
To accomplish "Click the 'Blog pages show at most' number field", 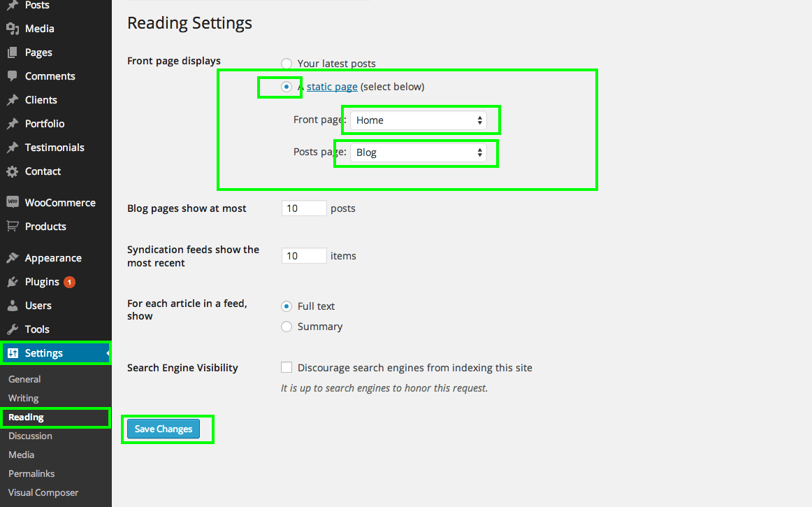I will coord(304,208).
